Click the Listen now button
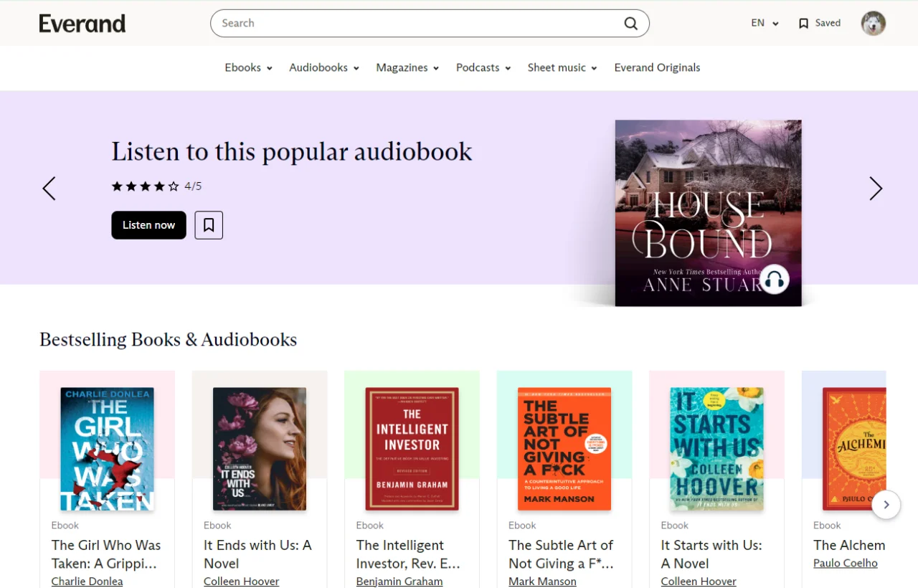The image size is (918, 588). 148,225
